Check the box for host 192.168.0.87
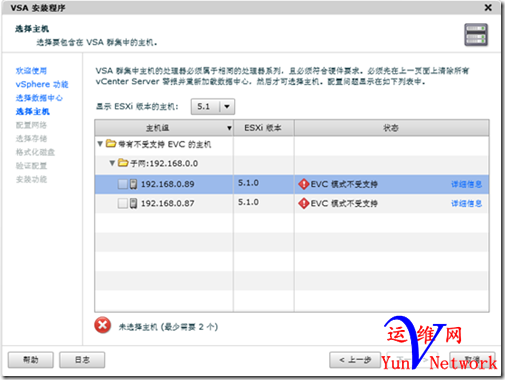Image resolution: width=505 pixels, height=380 pixels. 123,203
